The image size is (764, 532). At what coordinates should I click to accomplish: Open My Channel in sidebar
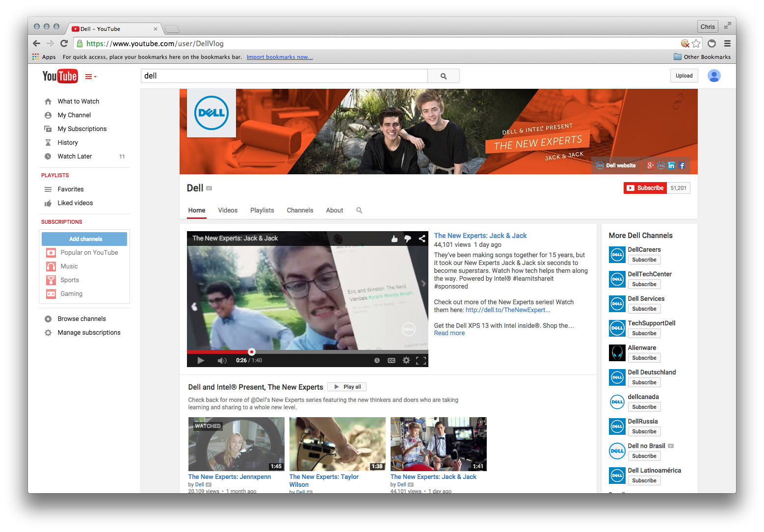tap(74, 115)
